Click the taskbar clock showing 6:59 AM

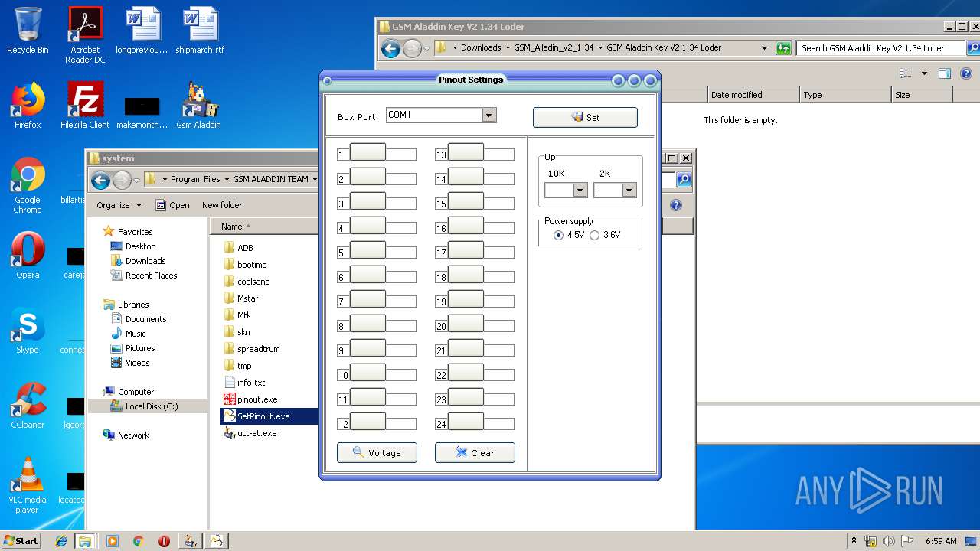coord(941,541)
